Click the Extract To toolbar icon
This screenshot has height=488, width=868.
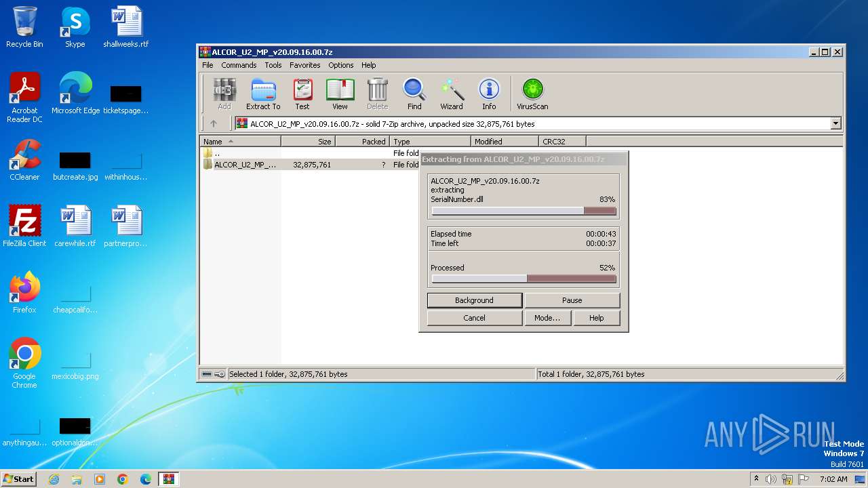pos(263,94)
